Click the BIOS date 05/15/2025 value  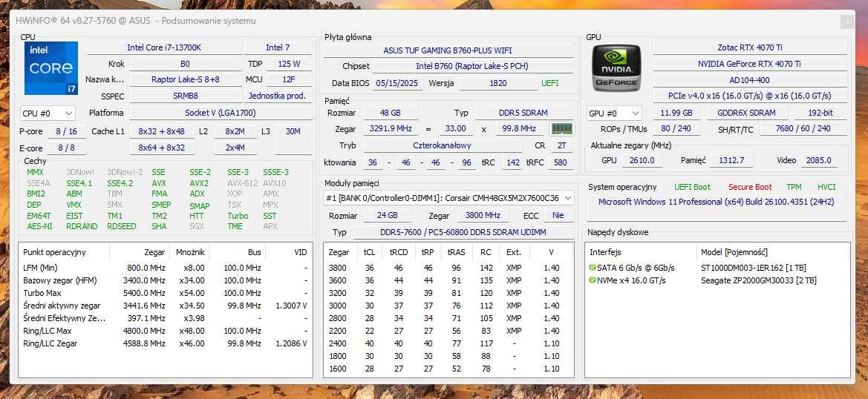(x=399, y=84)
